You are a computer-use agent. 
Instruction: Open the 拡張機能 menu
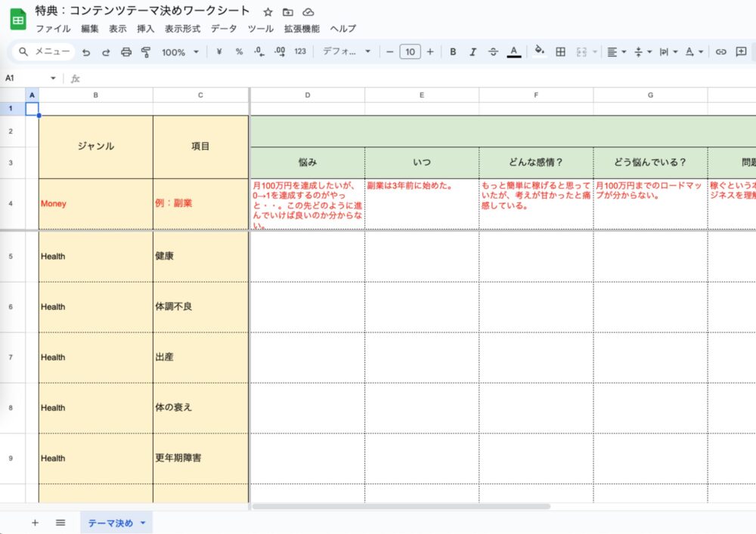(302, 29)
